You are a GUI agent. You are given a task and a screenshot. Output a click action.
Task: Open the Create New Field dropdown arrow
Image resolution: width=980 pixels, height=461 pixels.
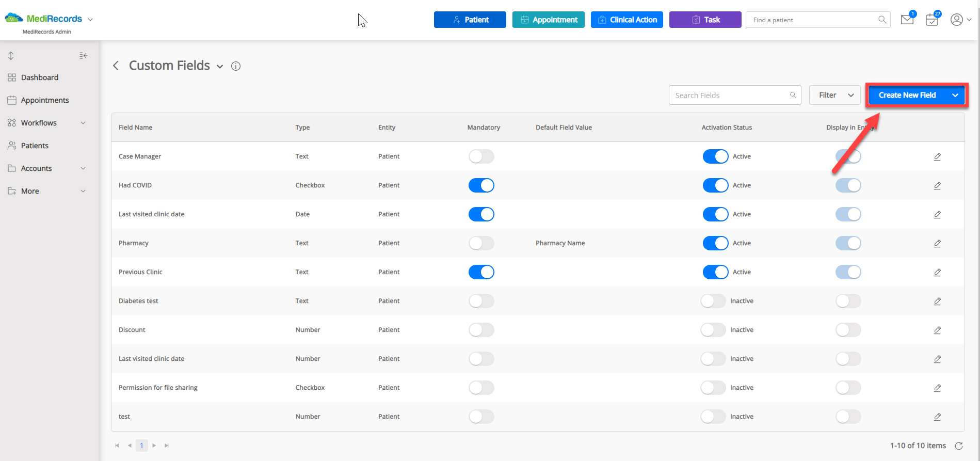955,95
